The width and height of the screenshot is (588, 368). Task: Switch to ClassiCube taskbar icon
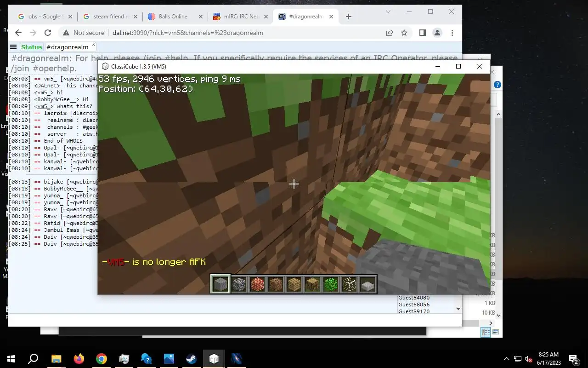(x=214, y=359)
